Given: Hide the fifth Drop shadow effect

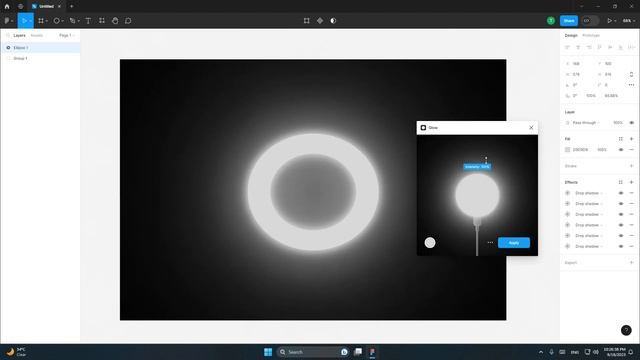Looking at the screenshot, I should (620, 236).
